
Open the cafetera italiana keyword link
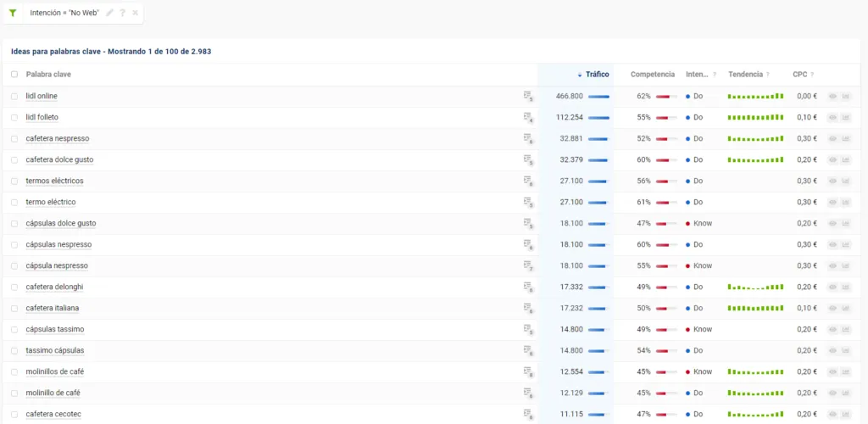[53, 309]
